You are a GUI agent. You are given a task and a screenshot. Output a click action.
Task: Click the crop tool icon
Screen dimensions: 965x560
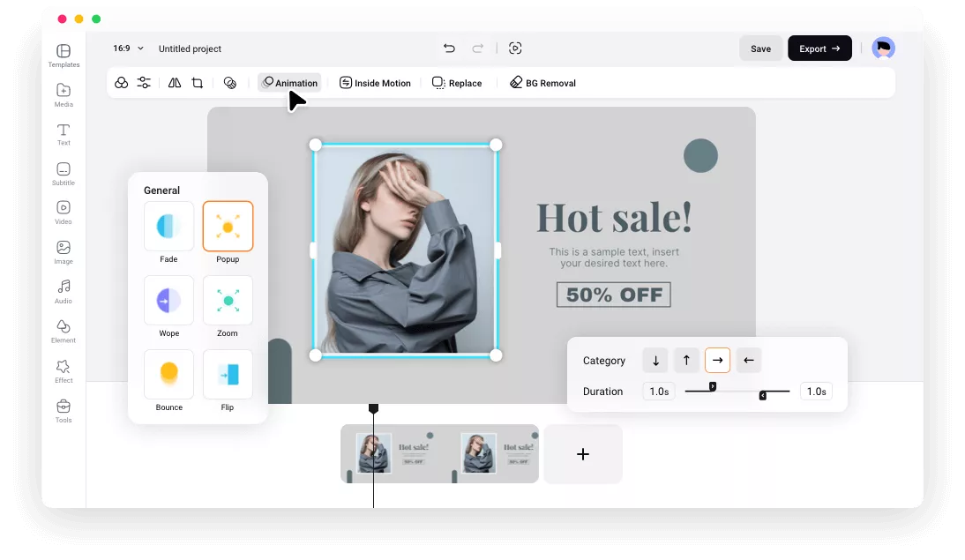pos(198,83)
